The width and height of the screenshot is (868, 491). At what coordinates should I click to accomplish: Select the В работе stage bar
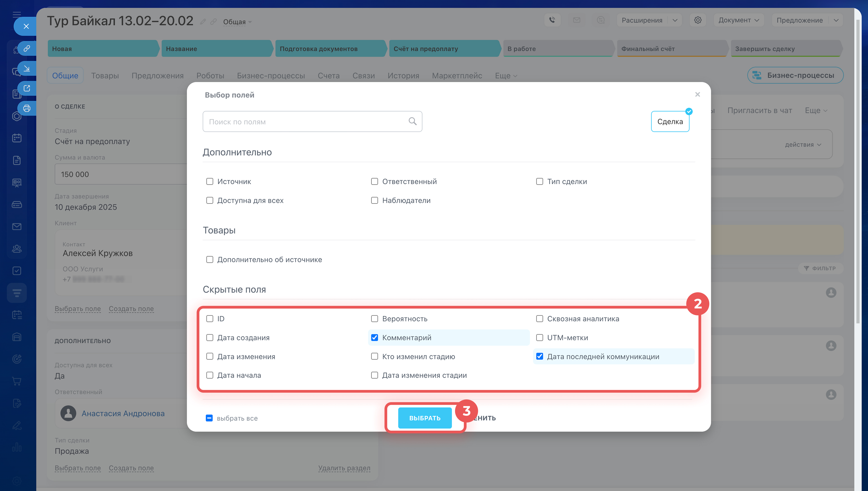557,49
